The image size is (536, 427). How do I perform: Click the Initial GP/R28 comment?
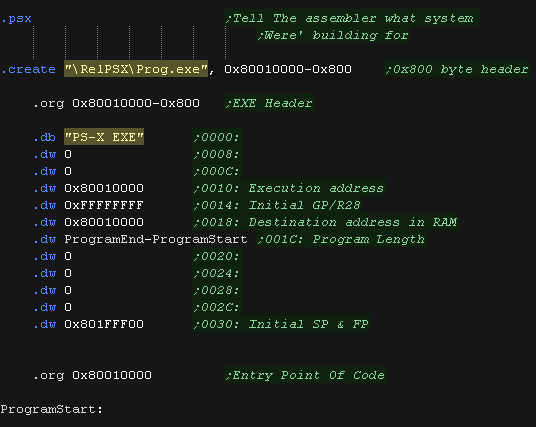point(277,205)
